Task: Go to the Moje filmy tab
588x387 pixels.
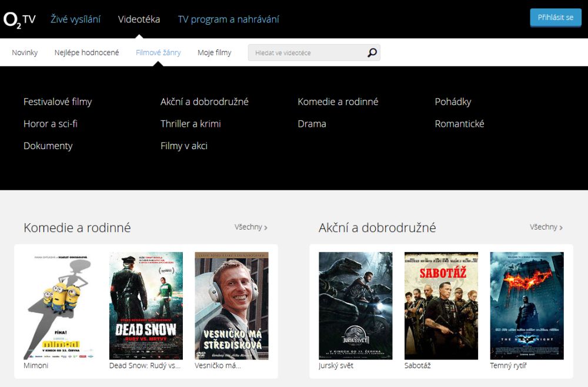Action: click(214, 53)
